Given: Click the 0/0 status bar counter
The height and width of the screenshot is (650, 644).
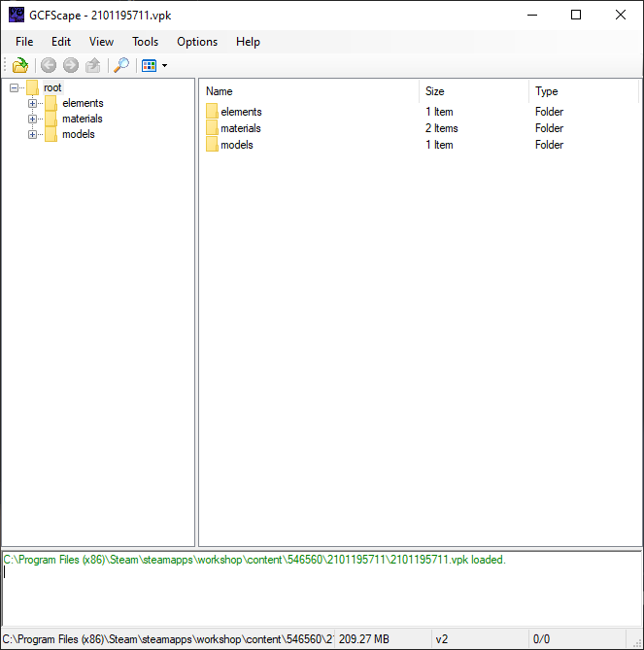Looking at the screenshot, I should click(541, 639).
